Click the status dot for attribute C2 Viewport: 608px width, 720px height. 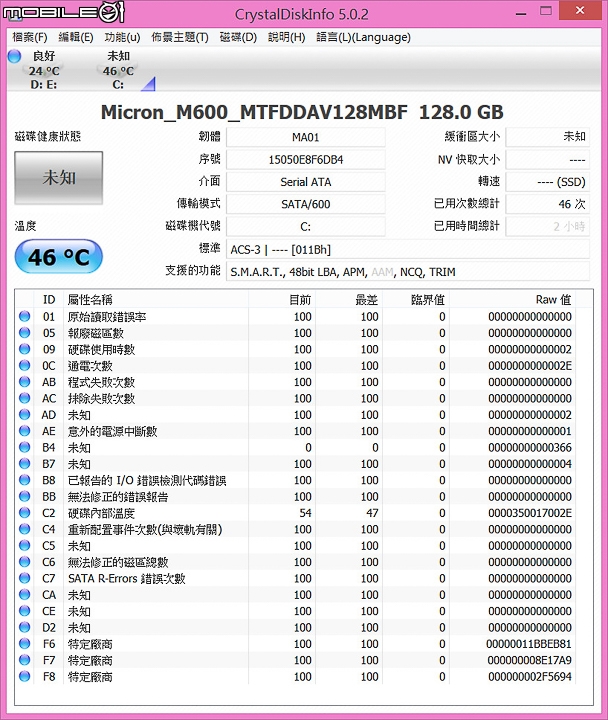(25, 512)
